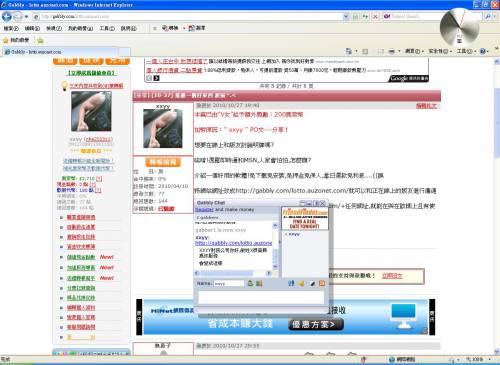Select user xxyy in chat user list
The width and height of the screenshot is (500, 365).
pyautogui.click(x=294, y=234)
